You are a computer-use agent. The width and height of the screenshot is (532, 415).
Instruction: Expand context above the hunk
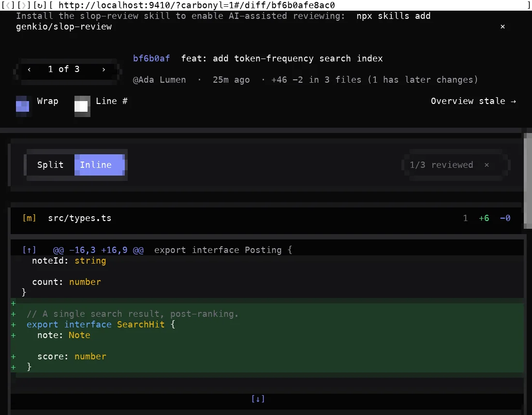[29, 250]
